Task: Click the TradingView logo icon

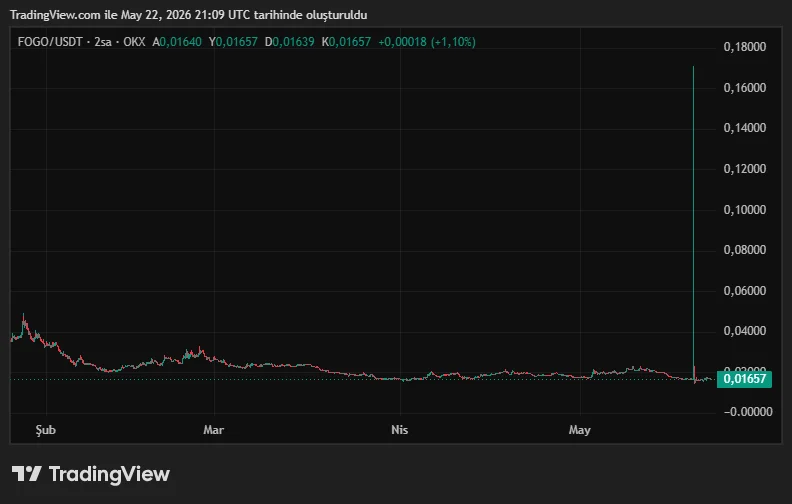Action: pos(26,474)
